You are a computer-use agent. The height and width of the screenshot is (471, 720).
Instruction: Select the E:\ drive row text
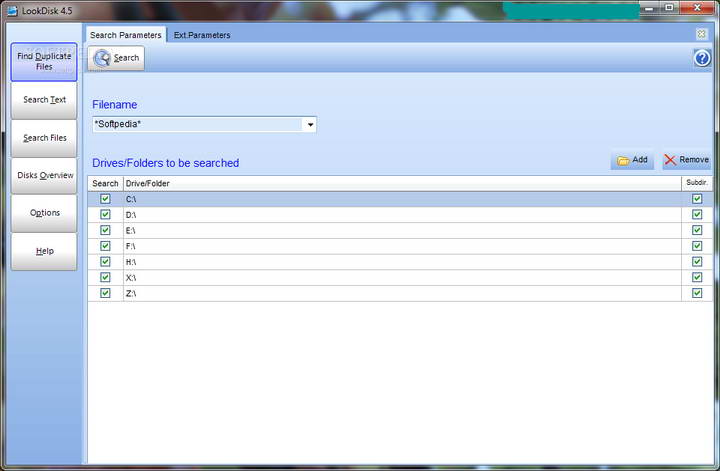coord(130,230)
